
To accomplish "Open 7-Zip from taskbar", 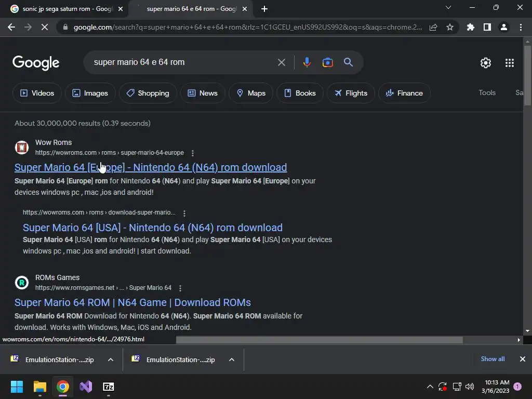I will (109, 387).
